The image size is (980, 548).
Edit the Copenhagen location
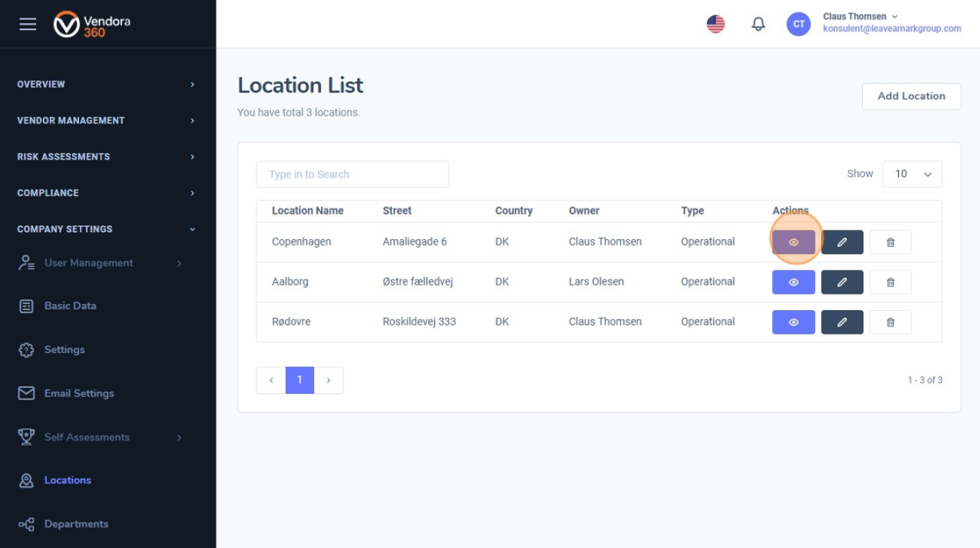tap(842, 242)
